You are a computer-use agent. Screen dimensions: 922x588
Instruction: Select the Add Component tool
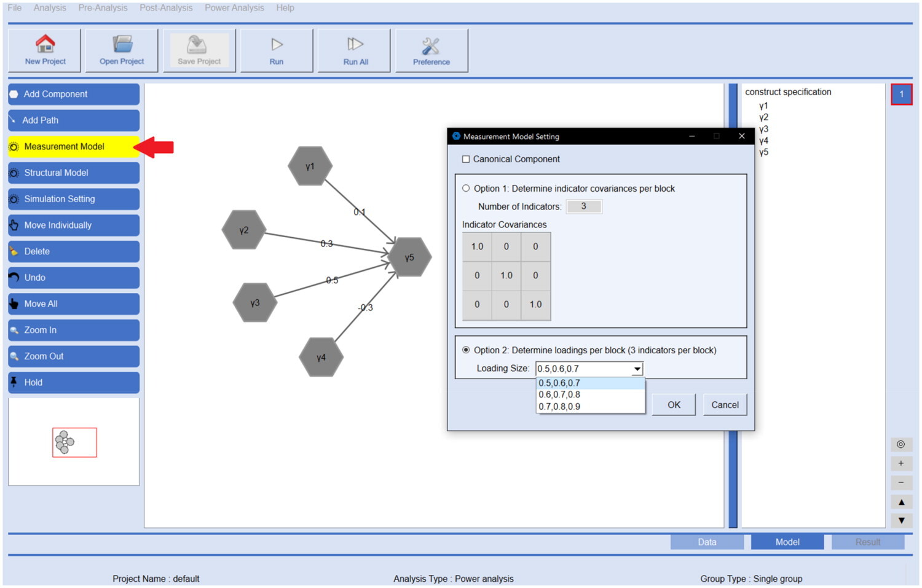(74, 94)
